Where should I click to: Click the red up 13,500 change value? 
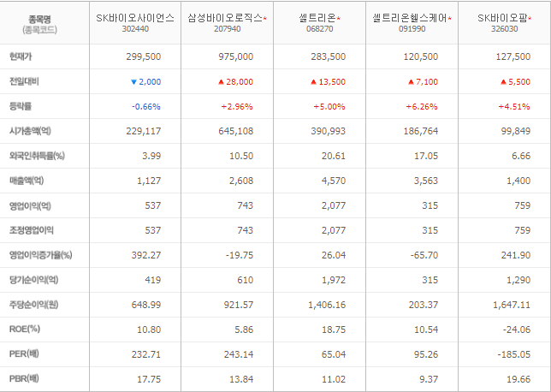pos(329,82)
